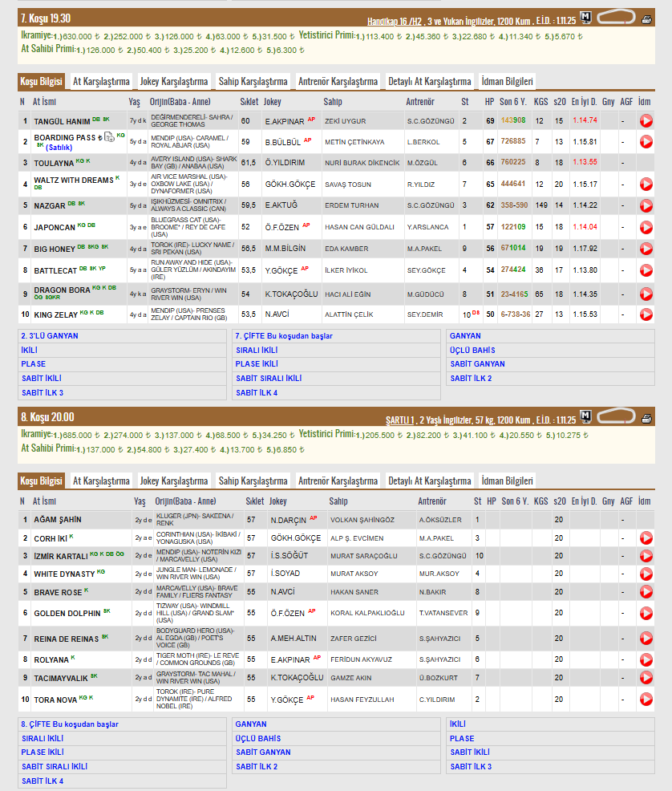Choose SIRALI İKİLİ under race 7
672x791 pixels.
pyautogui.click(x=257, y=350)
